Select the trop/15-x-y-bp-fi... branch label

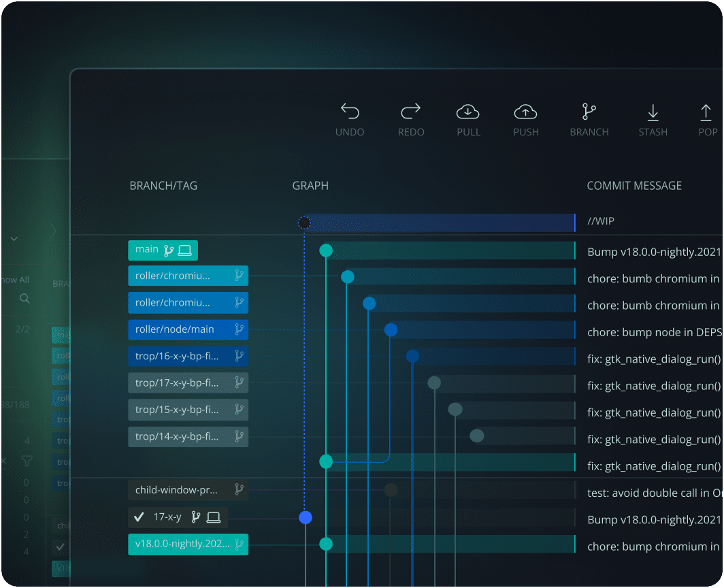(188, 410)
